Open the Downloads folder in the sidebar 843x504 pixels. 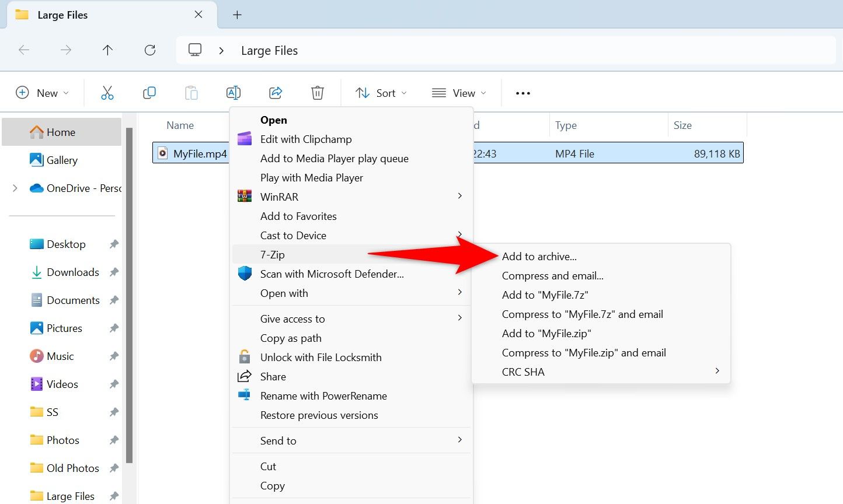click(72, 272)
